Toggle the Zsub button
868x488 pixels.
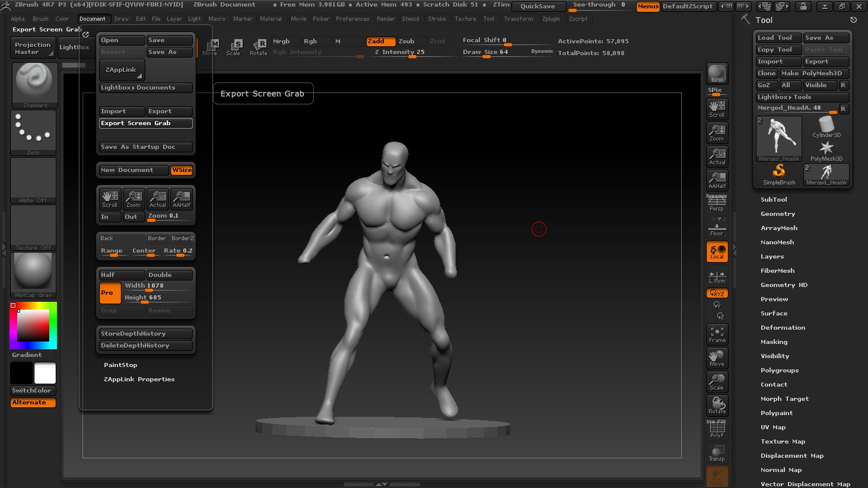[x=411, y=41]
